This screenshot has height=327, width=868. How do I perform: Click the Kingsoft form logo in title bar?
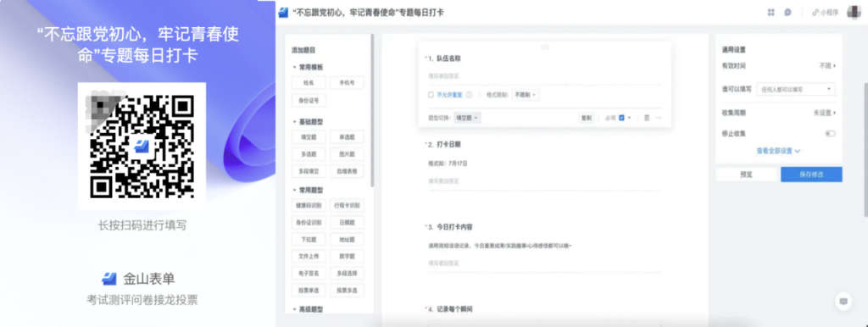pyautogui.click(x=283, y=12)
